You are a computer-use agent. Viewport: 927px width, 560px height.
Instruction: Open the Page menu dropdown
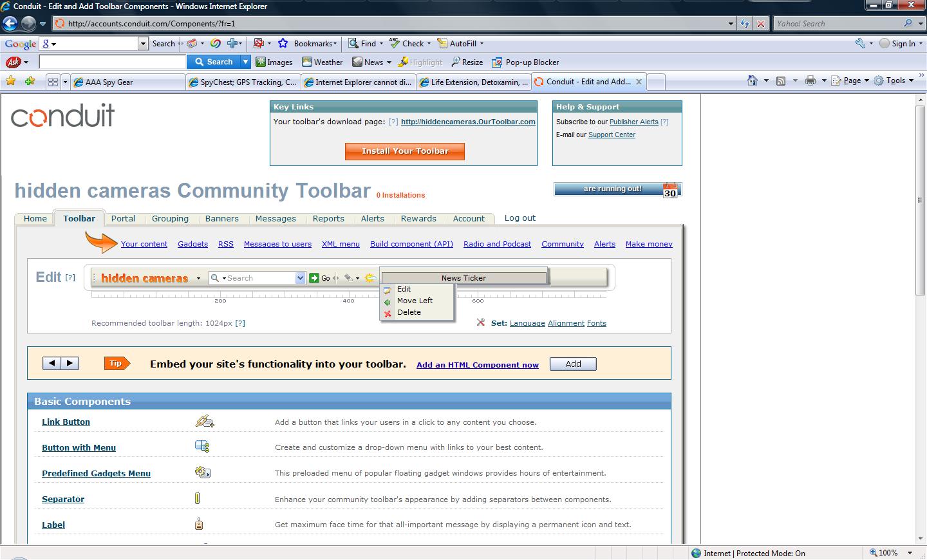click(x=866, y=80)
